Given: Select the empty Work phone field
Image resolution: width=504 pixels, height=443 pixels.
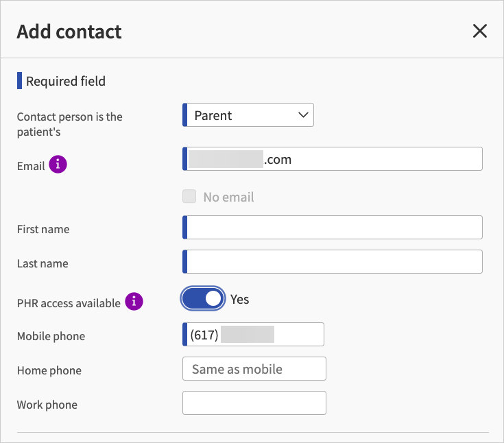Looking at the screenshot, I should pyautogui.click(x=254, y=403).
